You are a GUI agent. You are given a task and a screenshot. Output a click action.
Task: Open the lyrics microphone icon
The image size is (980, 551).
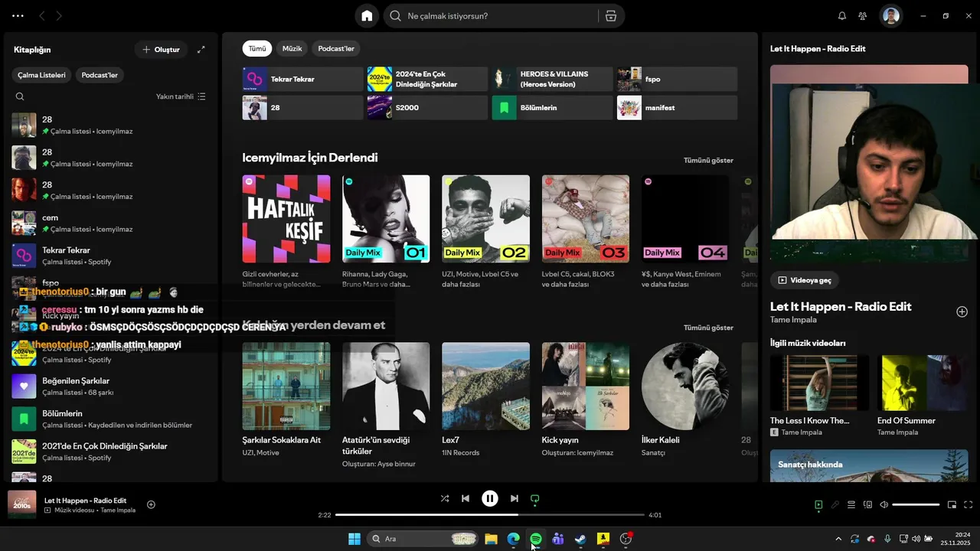pos(835,504)
